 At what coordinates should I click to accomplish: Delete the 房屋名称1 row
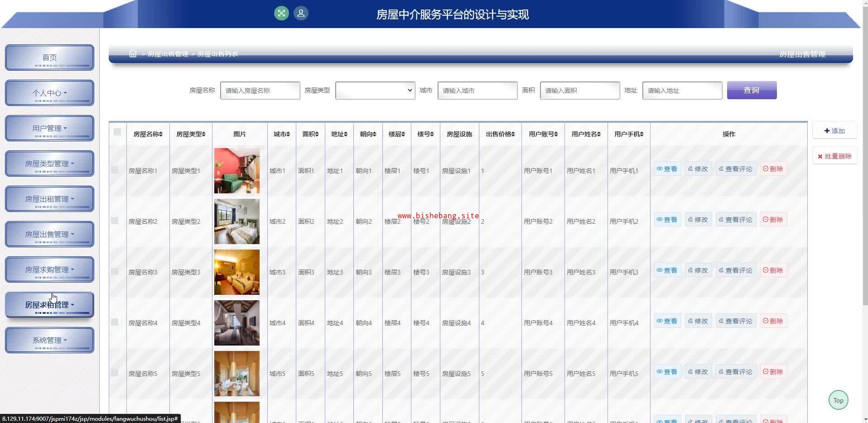773,169
